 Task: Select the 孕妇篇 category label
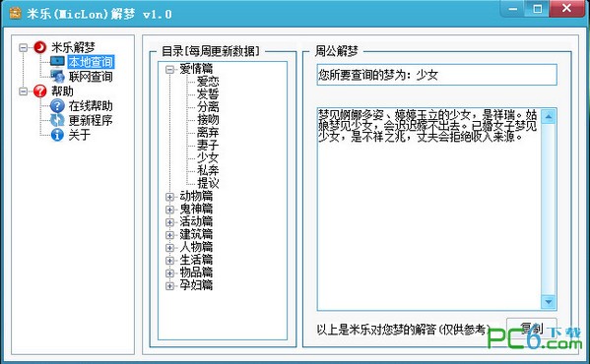pos(196,285)
